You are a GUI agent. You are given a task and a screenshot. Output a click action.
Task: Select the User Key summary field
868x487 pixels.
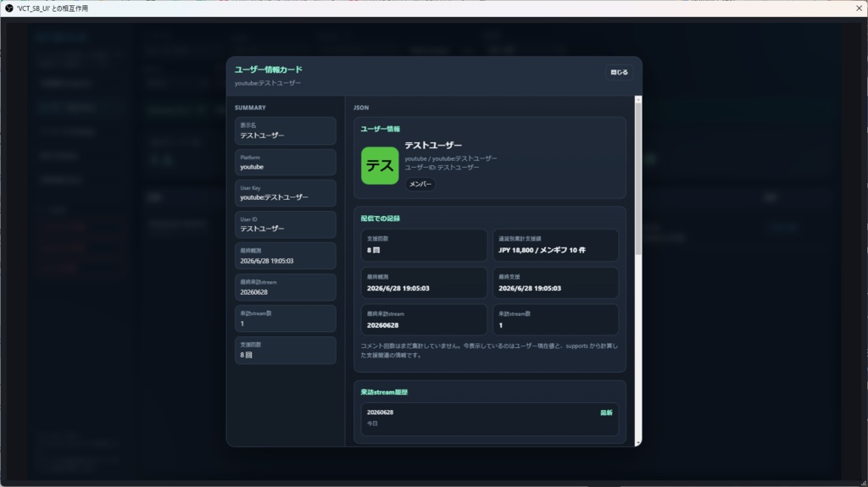coord(285,193)
